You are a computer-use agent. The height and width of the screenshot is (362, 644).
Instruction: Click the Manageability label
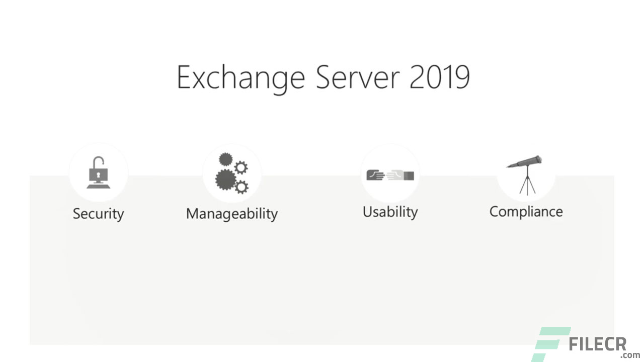coord(232,214)
